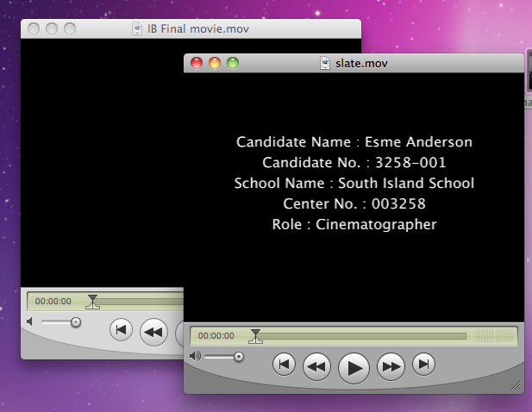Close the slate.mov window
Image resolution: width=532 pixels, height=412 pixels.
[x=197, y=63]
